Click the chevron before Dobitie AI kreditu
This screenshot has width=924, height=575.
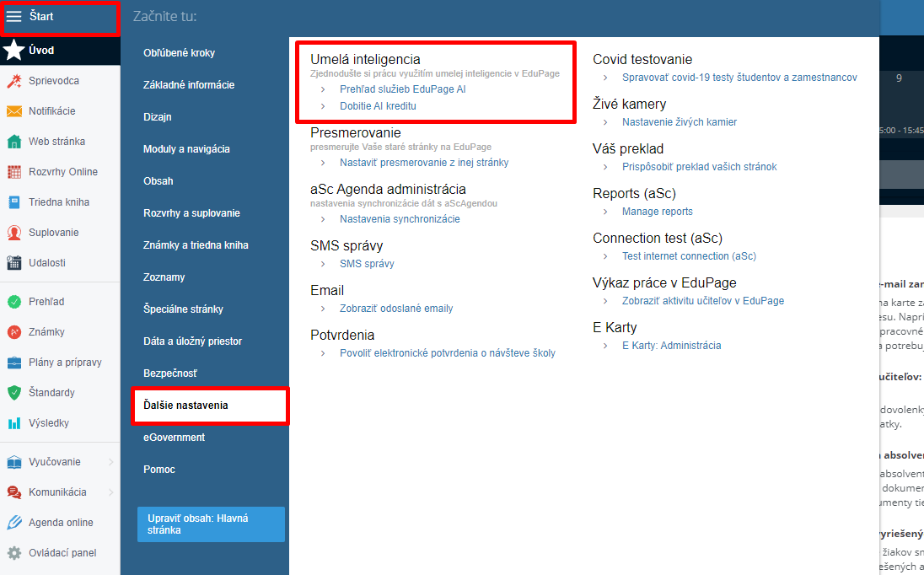click(x=323, y=106)
